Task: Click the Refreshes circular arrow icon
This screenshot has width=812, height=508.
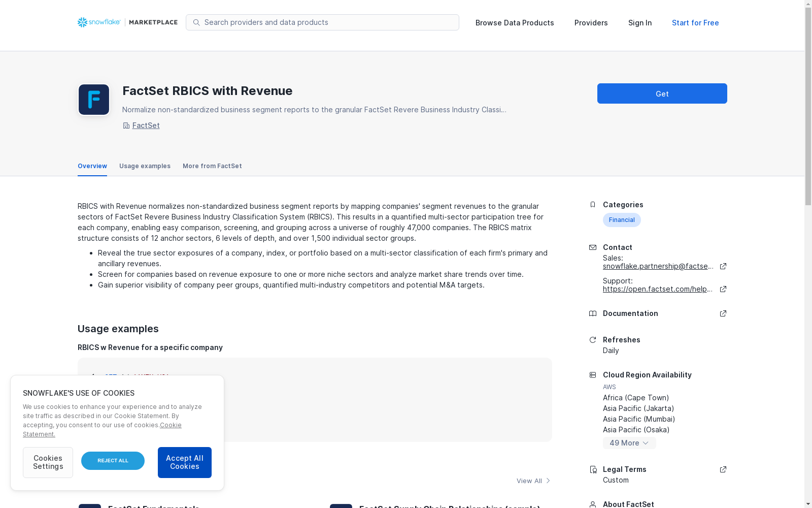Action: tap(593, 340)
